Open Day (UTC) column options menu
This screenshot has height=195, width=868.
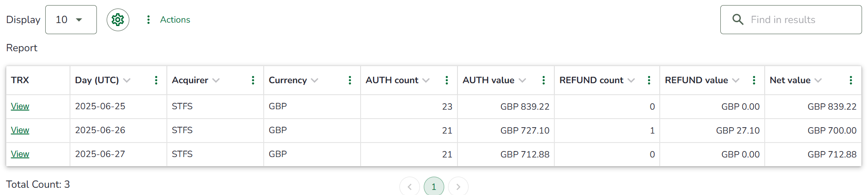[x=156, y=80]
